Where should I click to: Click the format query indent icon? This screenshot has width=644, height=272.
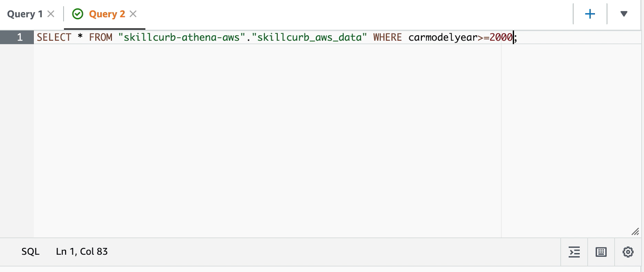coord(574,252)
